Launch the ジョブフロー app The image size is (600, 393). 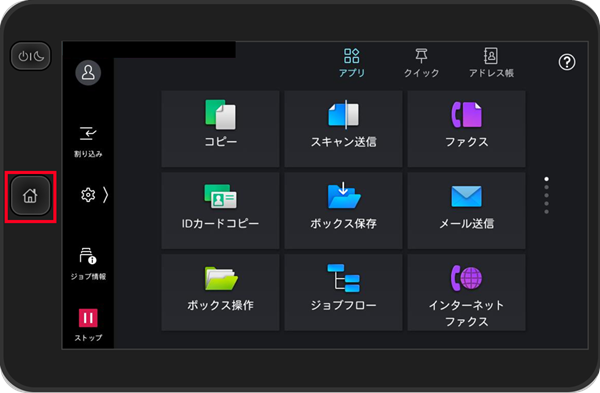coord(343,292)
